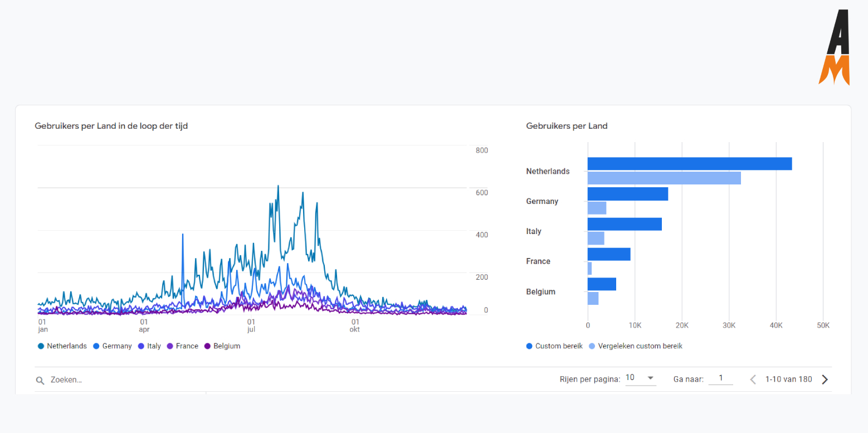The image size is (868, 433).
Task: Click the 'Gebruikers per Land' bar chart title
Action: (567, 126)
